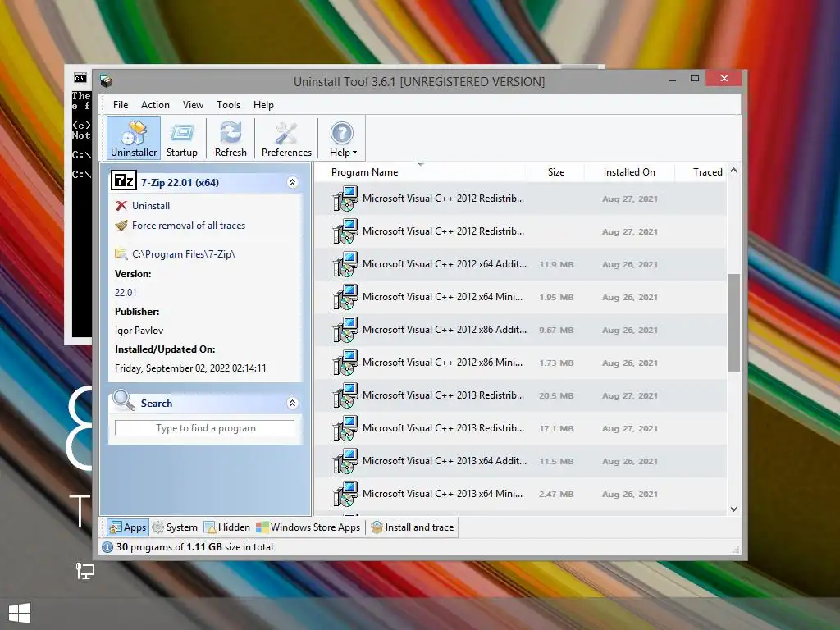Open the Action menu
The image size is (840, 630).
pyautogui.click(x=155, y=105)
